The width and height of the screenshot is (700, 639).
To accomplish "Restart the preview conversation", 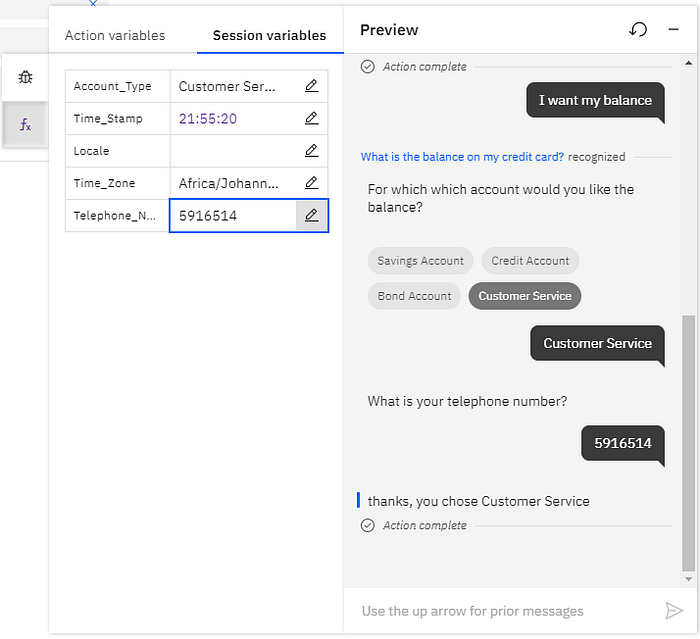I will 638,30.
